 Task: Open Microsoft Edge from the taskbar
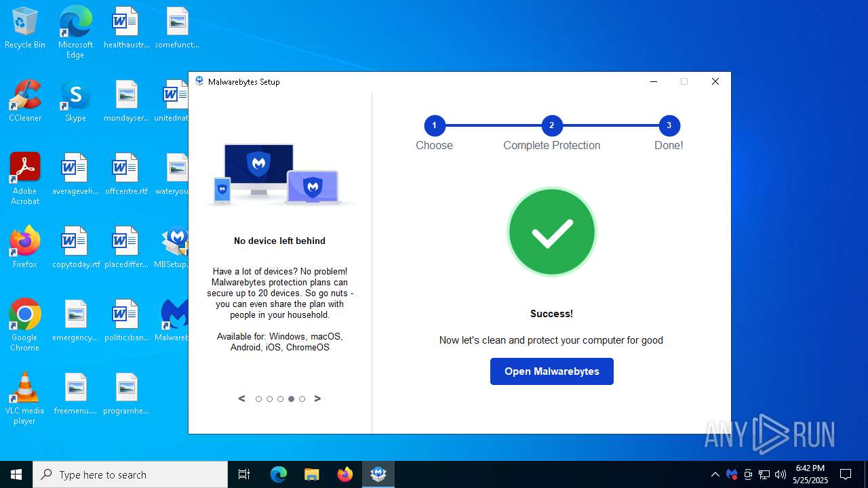(x=279, y=474)
